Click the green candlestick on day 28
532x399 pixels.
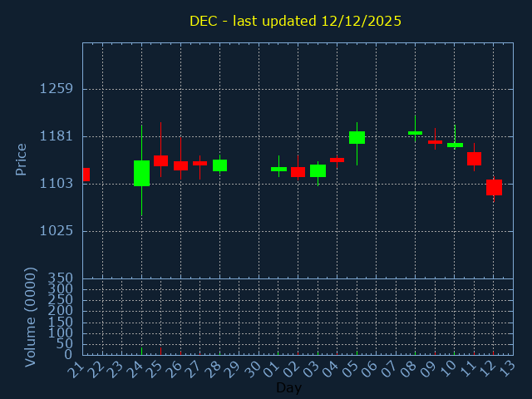219,165
